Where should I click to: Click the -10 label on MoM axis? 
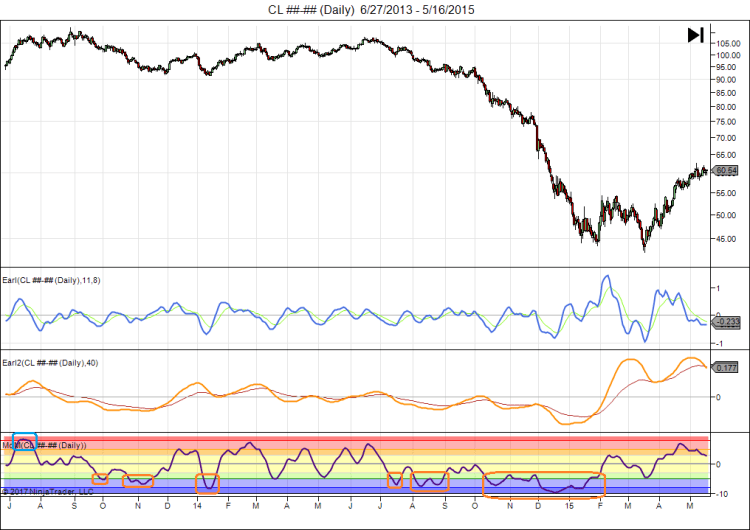722,494
